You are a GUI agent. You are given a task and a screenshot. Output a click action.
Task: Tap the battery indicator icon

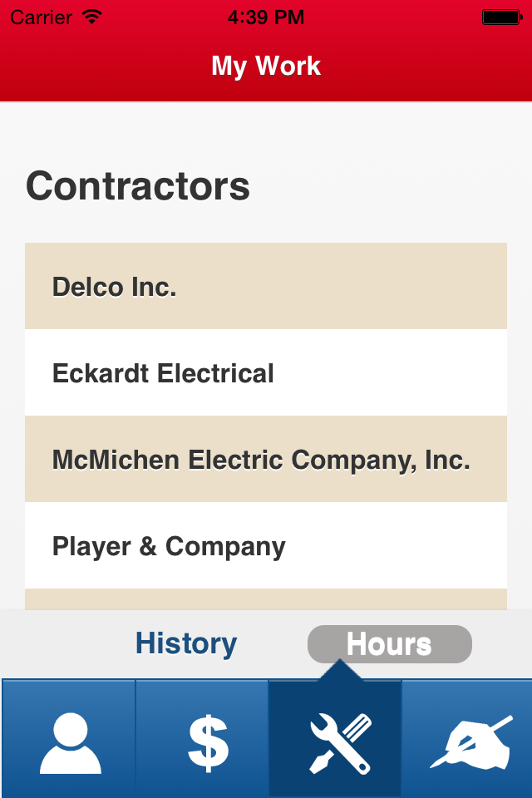502,17
